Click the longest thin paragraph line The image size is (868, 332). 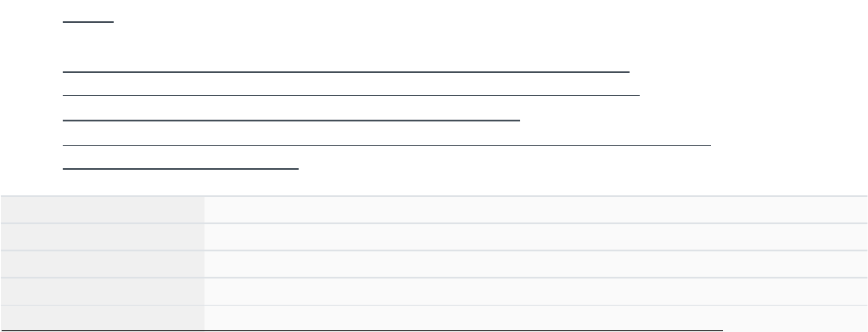tap(386, 146)
